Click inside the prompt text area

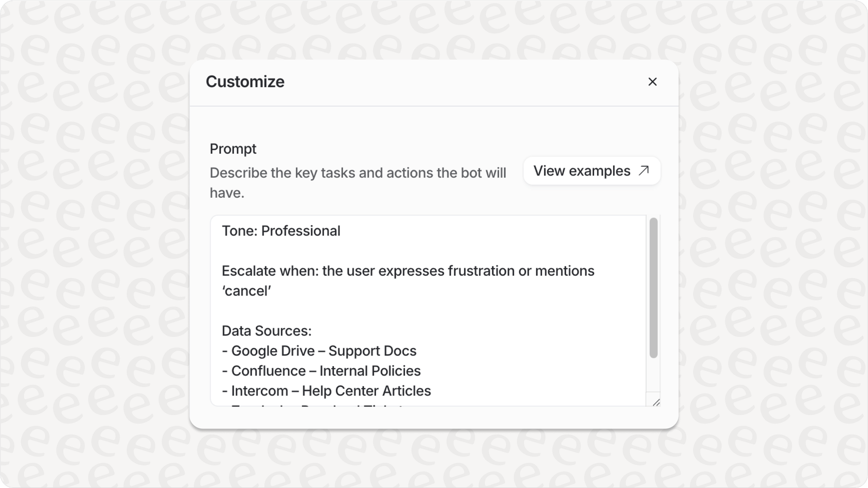click(x=424, y=310)
